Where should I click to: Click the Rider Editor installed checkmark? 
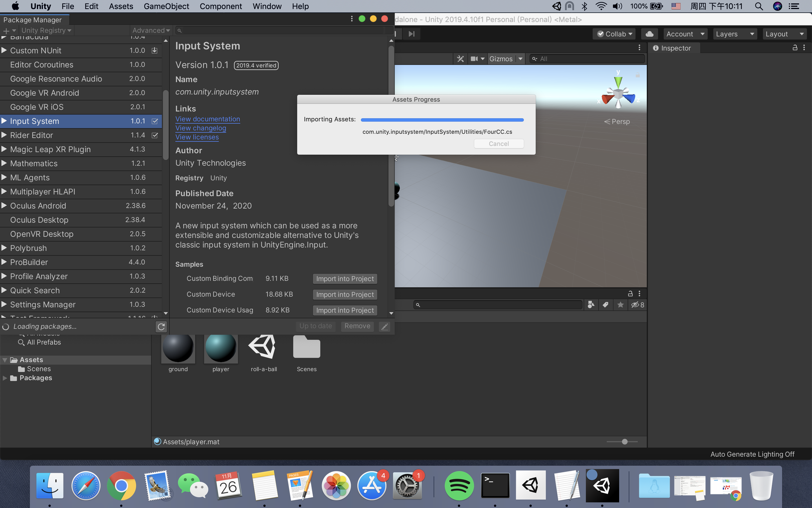(155, 135)
